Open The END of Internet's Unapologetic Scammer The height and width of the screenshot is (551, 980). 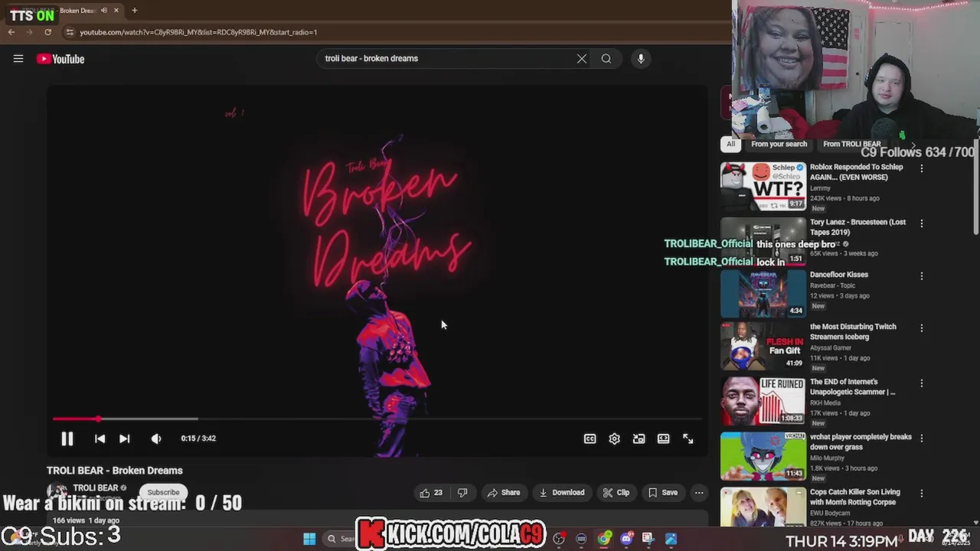(x=853, y=386)
